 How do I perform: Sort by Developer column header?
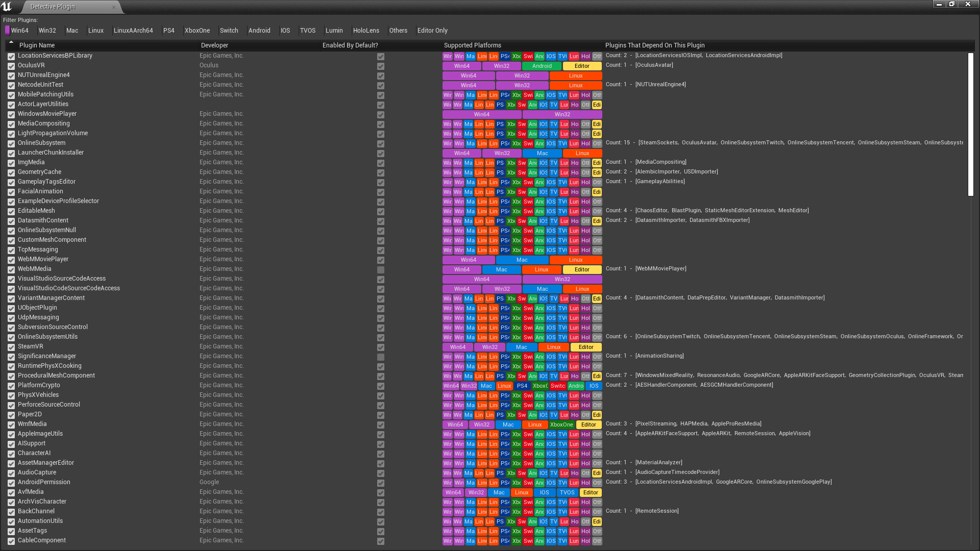tap(259, 45)
